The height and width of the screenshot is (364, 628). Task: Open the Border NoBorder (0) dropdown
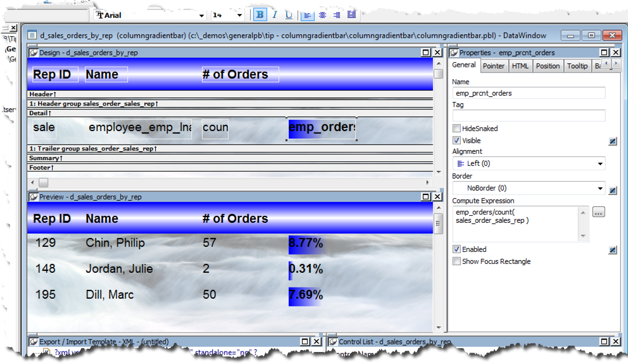[600, 188]
